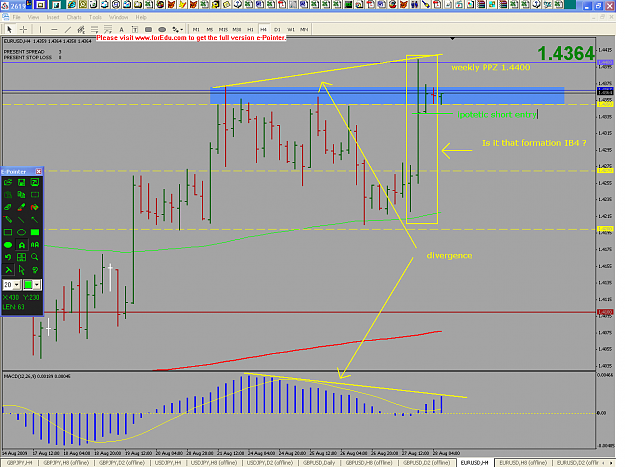Select the e-Pointer hollow rectangle tool
Screen dimensions: 625x467
(8, 232)
